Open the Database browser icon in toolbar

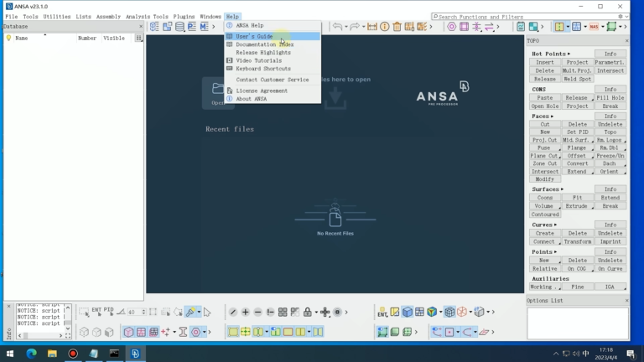(179, 27)
